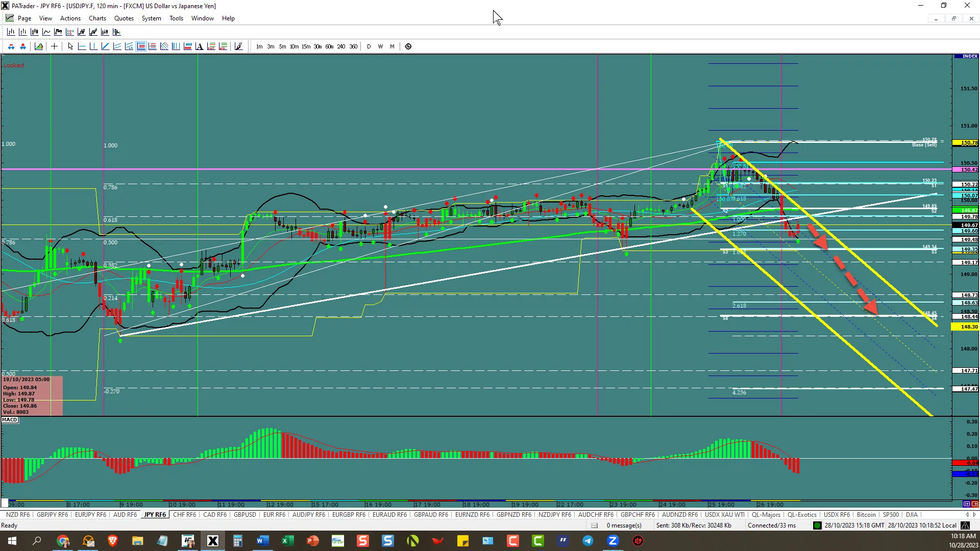The width and height of the screenshot is (980, 551).
Task: Switch to the GBPJPY RF6 tab
Action: [52, 515]
